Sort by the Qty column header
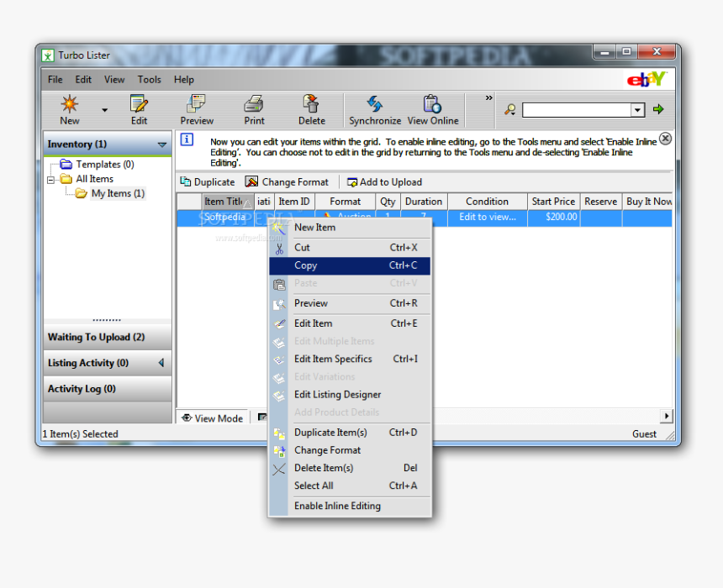The image size is (723, 588). pyautogui.click(x=388, y=202)
